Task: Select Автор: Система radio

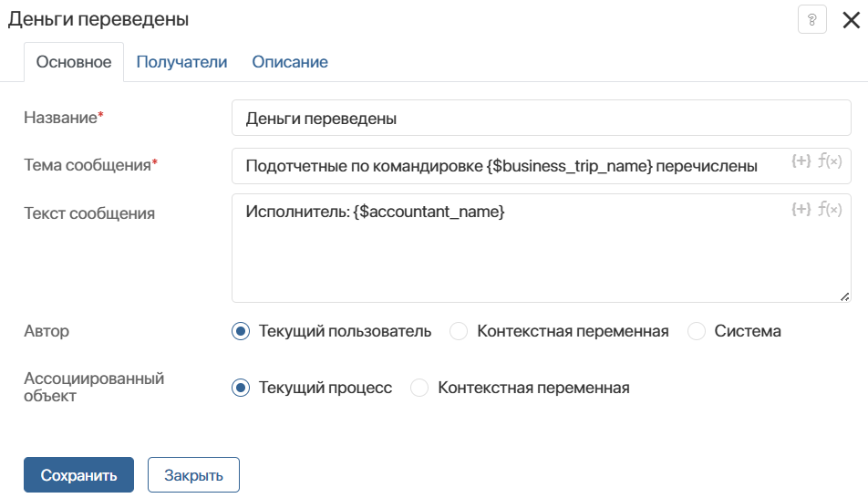Action: [x=696, y=331]
